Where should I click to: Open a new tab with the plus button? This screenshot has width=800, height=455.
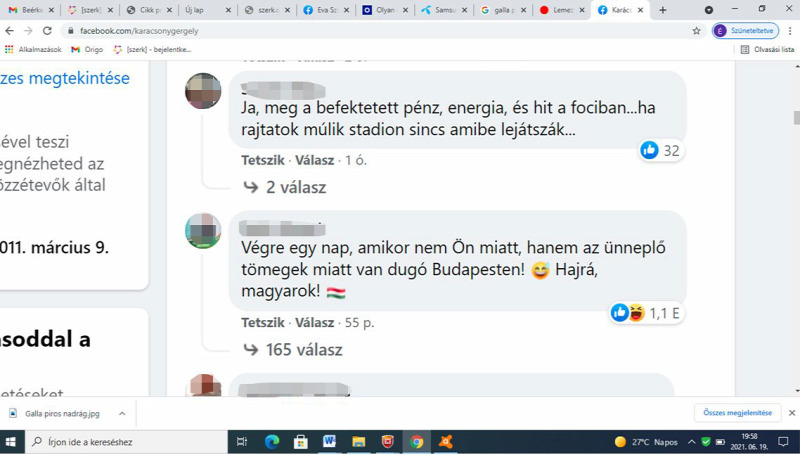click(662, 10)
